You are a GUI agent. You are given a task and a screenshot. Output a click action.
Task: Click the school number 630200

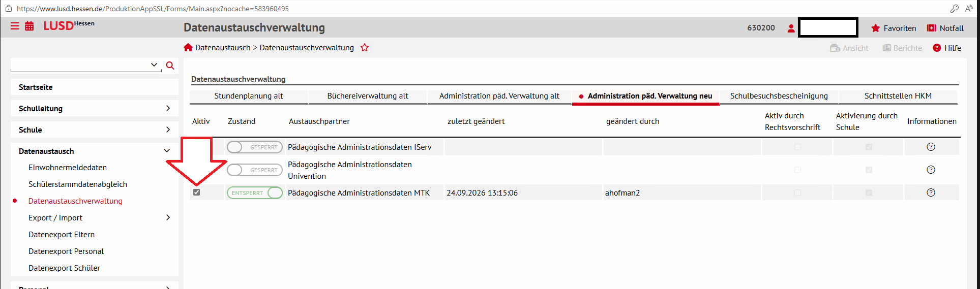[761, 28]
